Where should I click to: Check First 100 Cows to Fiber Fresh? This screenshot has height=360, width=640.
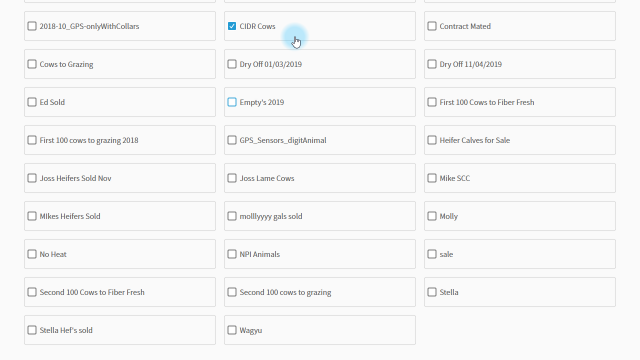click(432, 102)
